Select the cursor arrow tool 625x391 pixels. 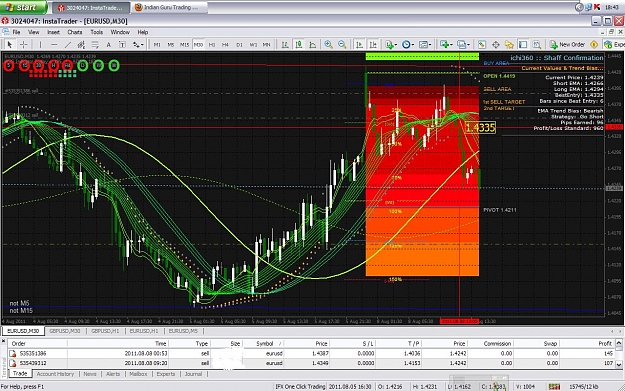pos(10,45)
